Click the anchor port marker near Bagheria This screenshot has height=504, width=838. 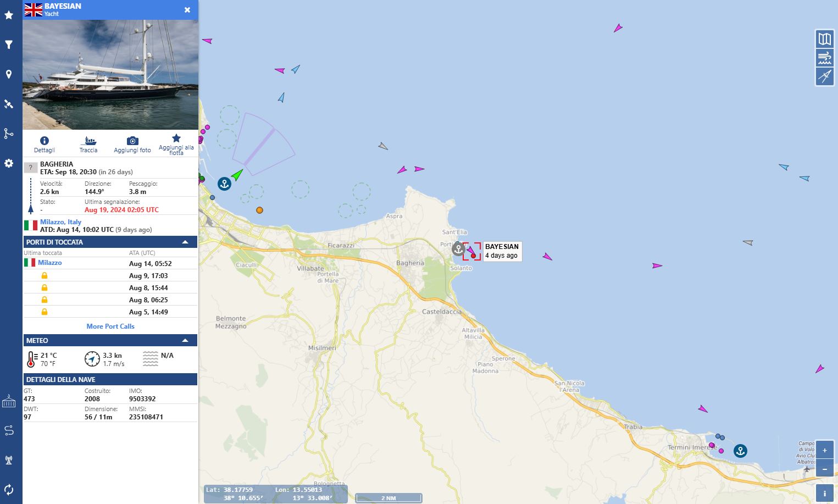point(458,249)
